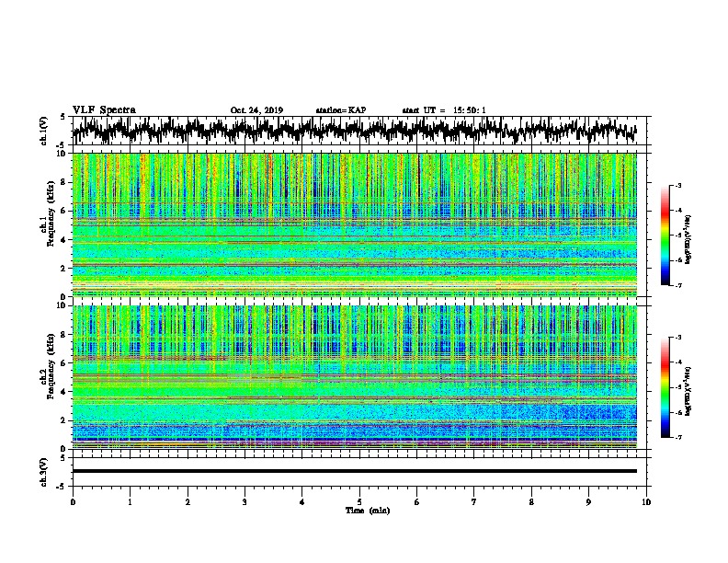Image resolution: width=728 pixels, height=563 pixels.
Task: Click the time axis tick label "1"
Action: coord(130,502)
